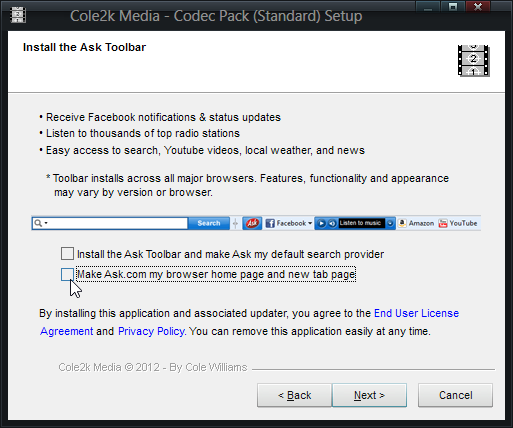Check Install the Ask Toolbar checkbox
This screenshot has height=428, width=513.
tap(67, 254)
